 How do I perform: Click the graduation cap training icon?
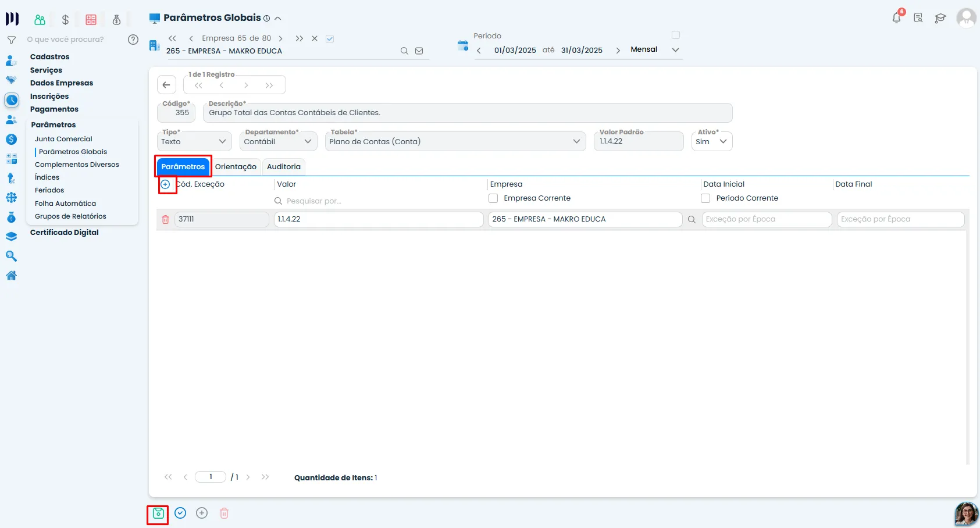(940, 18)
